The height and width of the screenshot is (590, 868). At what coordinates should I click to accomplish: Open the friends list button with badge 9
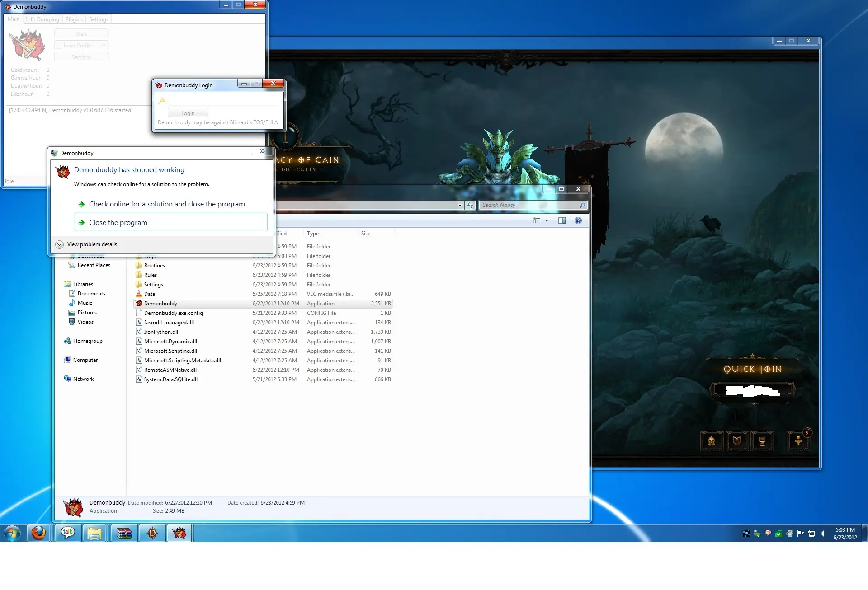coord(798,441)
